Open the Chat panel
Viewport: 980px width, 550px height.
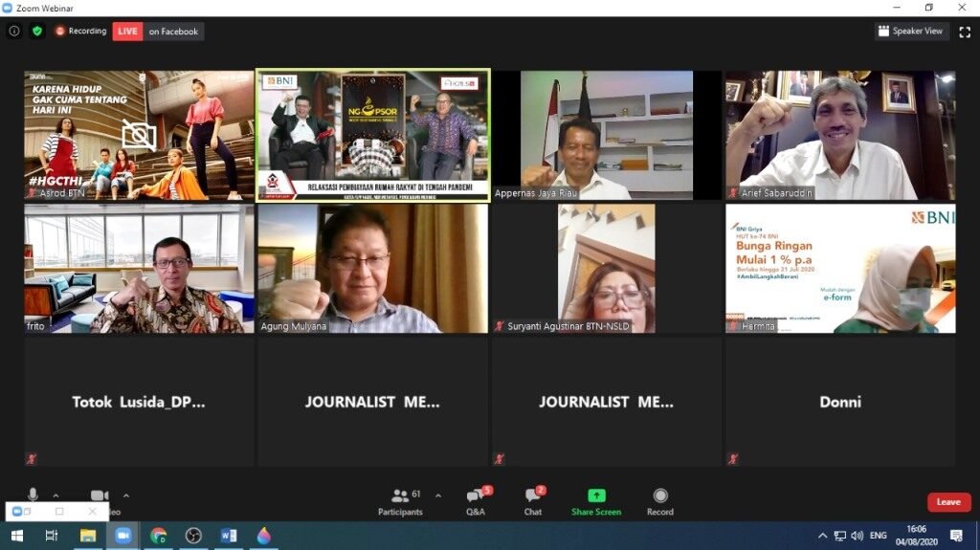point(533,502)
